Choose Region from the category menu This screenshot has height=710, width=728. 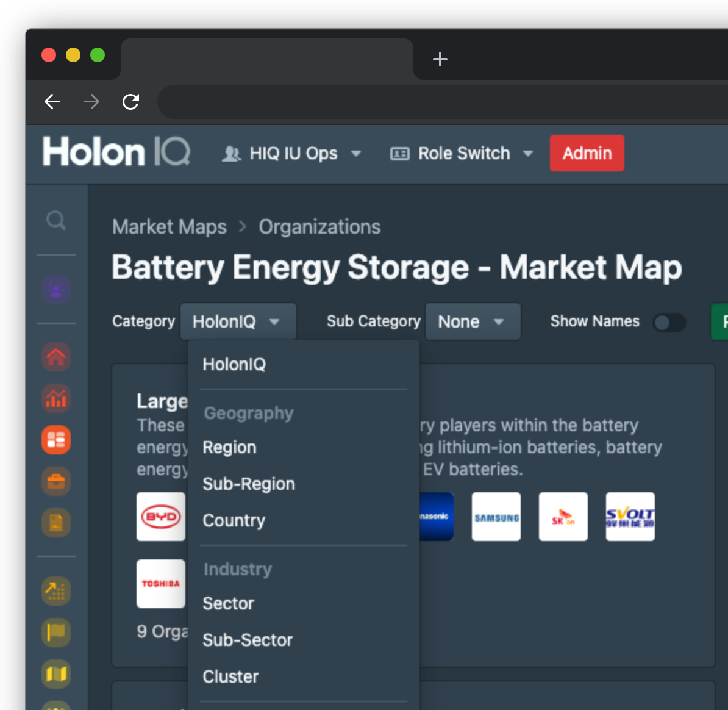pyautogui.click(x=303, y=447)
